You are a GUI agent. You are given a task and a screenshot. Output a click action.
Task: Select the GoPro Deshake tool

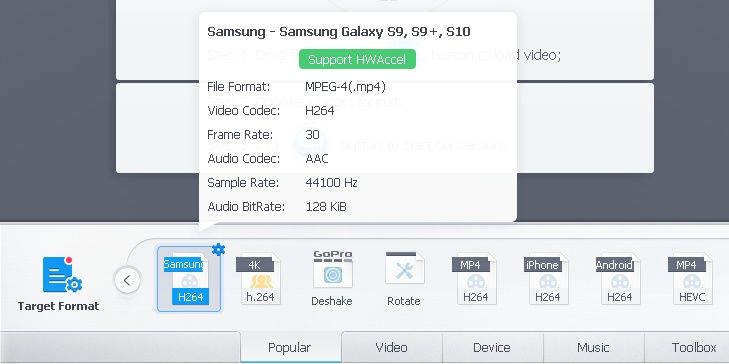click(332, 279)
